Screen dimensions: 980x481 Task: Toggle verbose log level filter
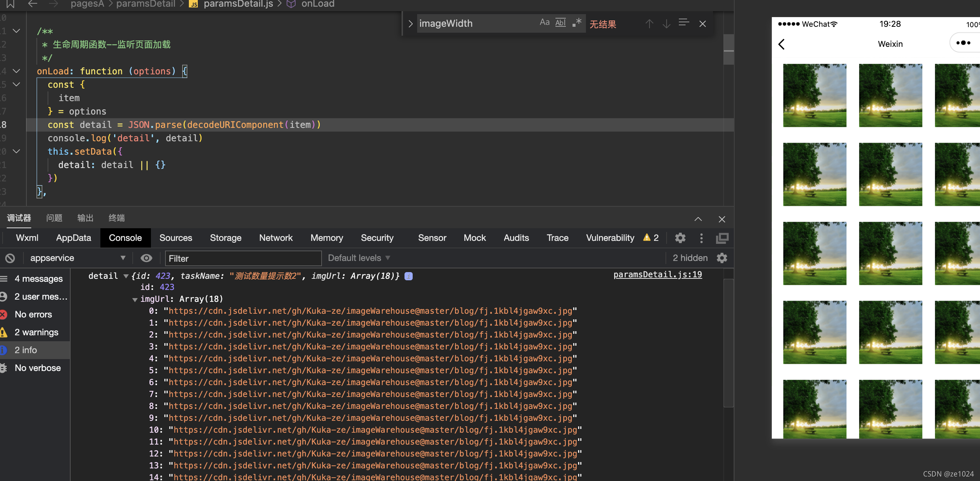(38, 367)
